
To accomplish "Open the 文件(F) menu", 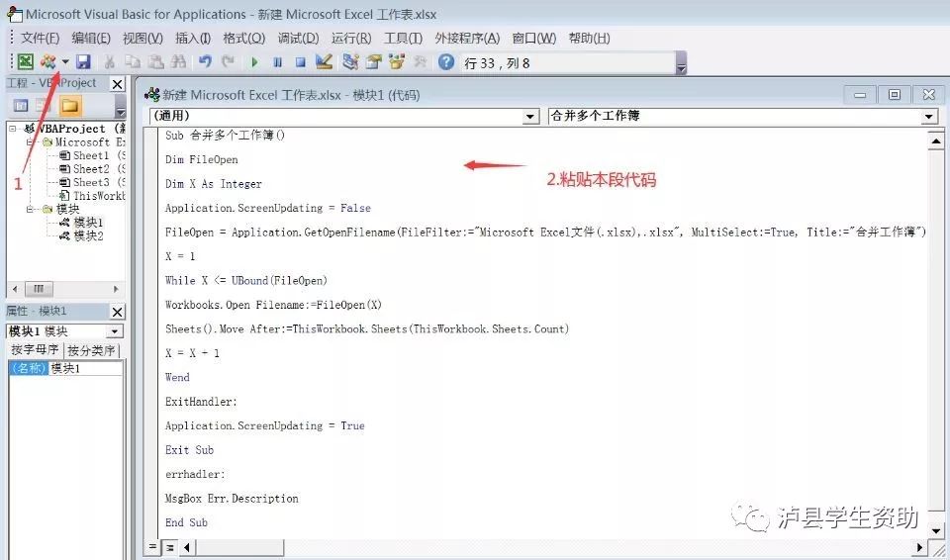I will [x=40, y=39].
